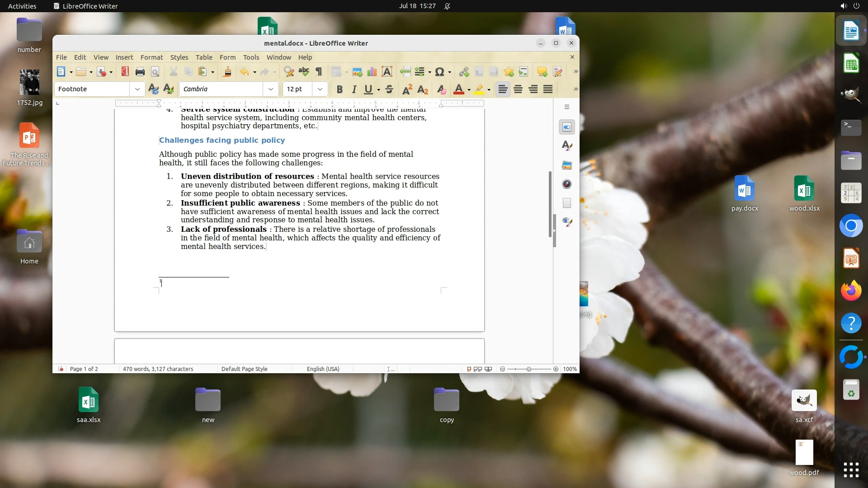Click the zoom slider in the status bar

[x=529, y=369]
